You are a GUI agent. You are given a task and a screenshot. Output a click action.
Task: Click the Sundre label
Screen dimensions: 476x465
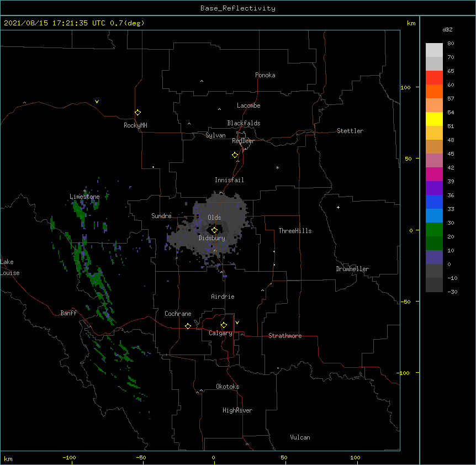click(x=161, y=216)
